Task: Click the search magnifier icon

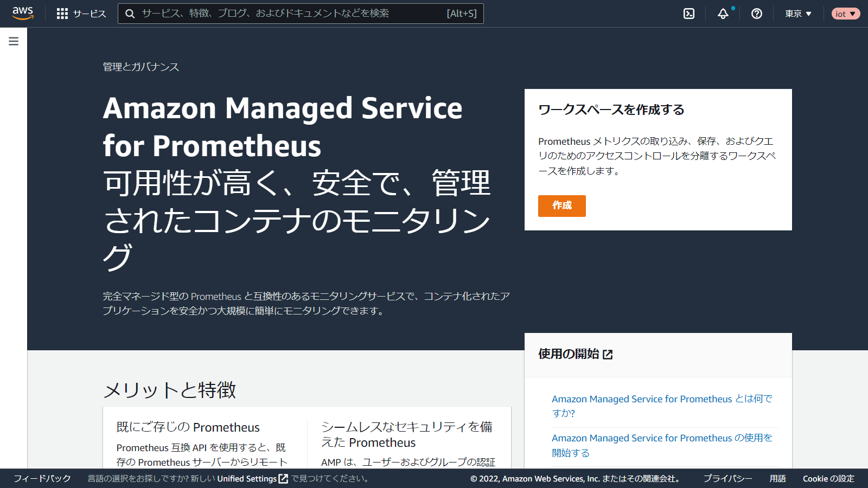Action: (130, 14)
